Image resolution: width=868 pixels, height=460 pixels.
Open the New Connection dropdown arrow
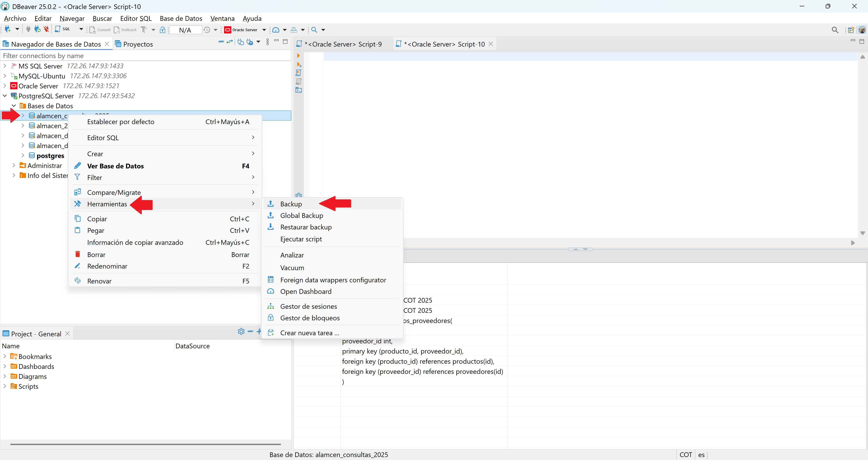tap(17, 29)
